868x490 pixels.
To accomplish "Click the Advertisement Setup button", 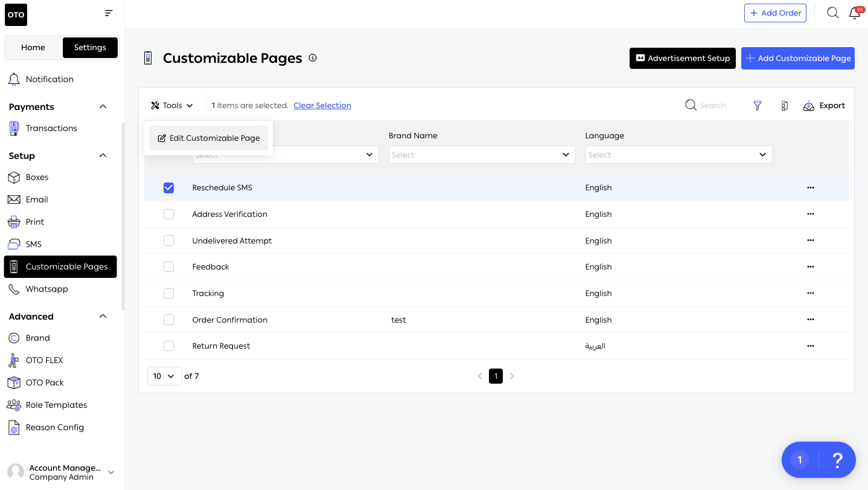I will pyautogui.click(x=683, y=59).
